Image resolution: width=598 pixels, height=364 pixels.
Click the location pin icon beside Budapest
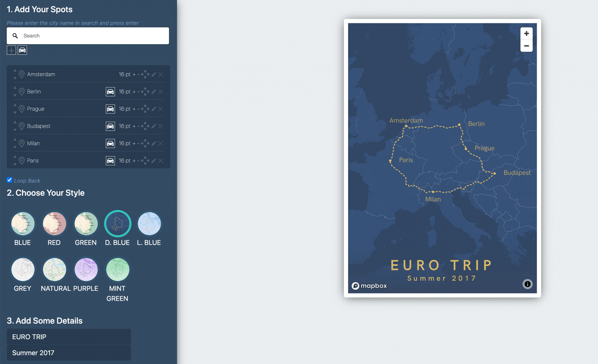coord(22,126)
